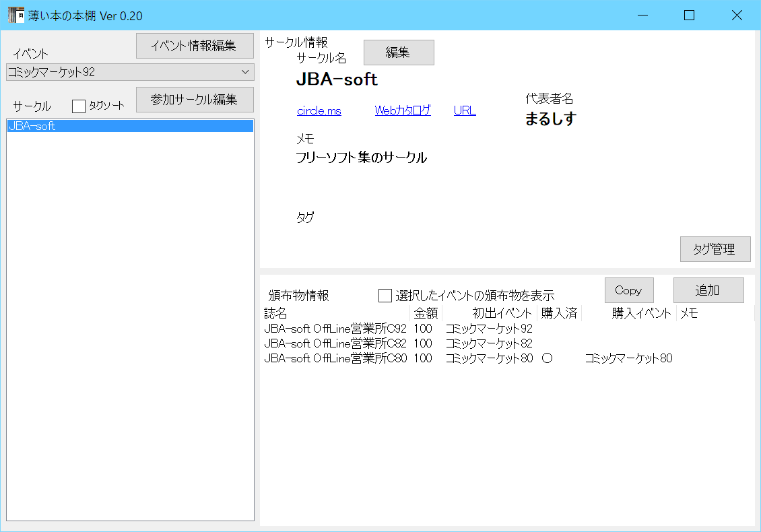Sort by 購入イベント column header

coord(628,314)
